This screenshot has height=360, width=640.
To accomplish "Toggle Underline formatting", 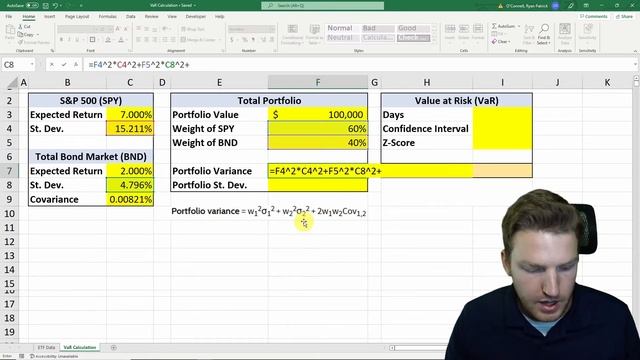I will pyautogui.click(x=77, y=40).
